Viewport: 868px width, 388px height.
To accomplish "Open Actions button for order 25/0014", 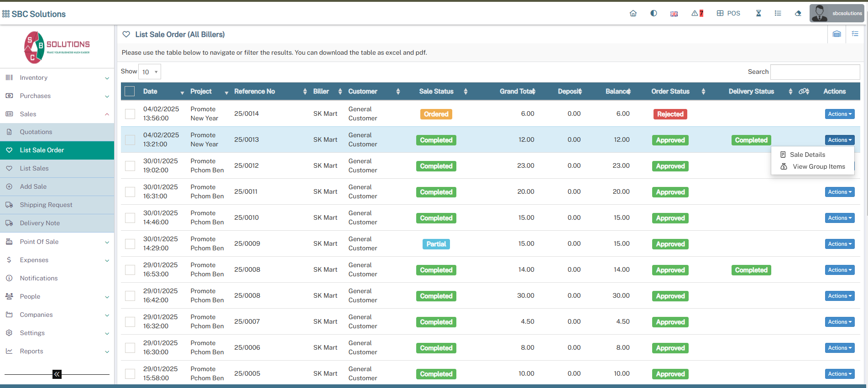I will 839,114.
